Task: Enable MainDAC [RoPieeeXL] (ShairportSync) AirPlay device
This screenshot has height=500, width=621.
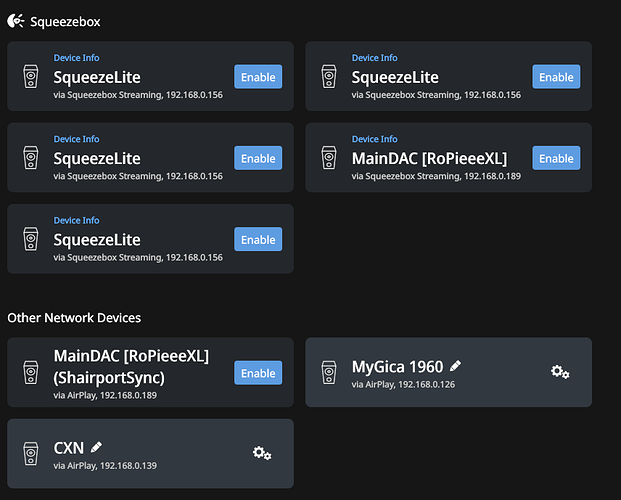Action: point(258,372)
